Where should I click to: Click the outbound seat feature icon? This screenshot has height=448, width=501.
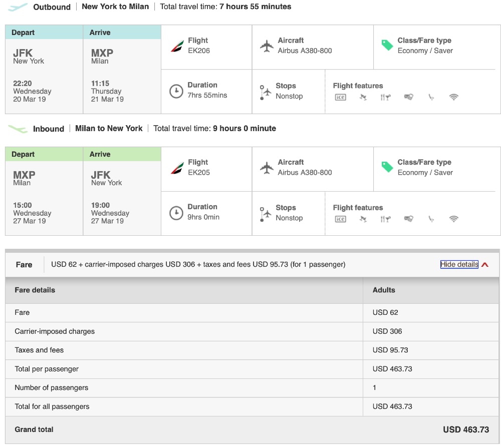pos(431,97)
